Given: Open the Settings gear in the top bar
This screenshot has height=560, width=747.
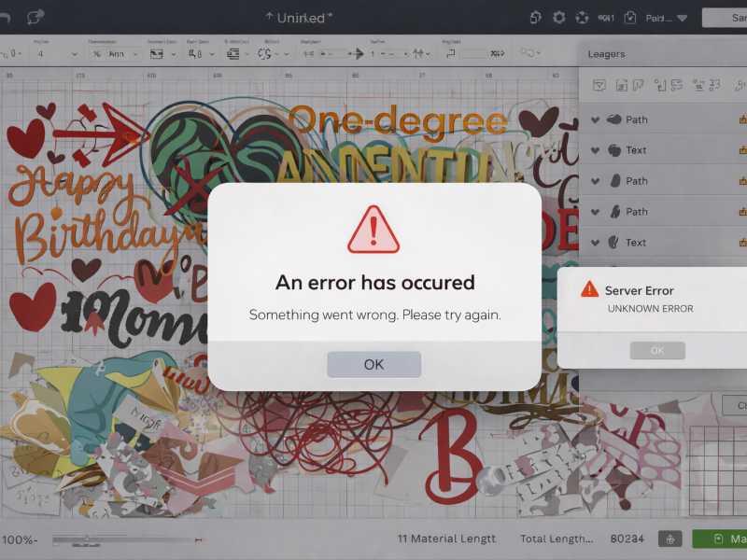Looking at the screenshot, I should coord(557,17).
